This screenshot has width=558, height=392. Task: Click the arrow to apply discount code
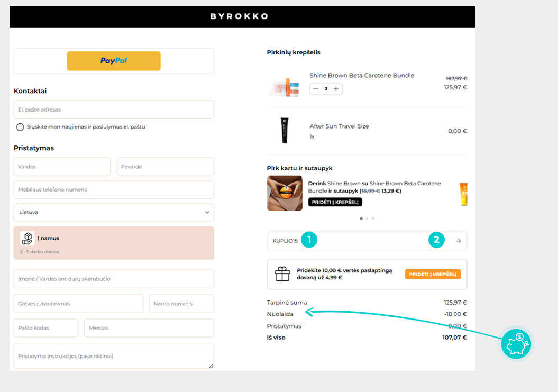458,241
